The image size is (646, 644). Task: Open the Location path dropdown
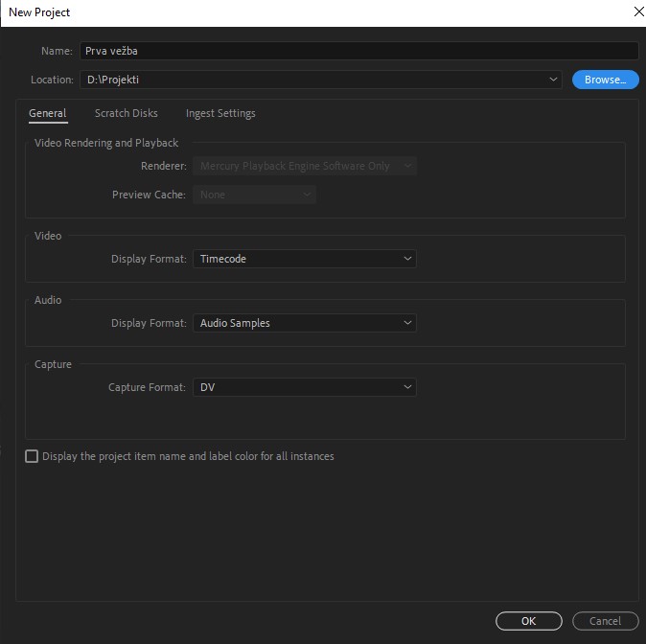tap(320, 80)
